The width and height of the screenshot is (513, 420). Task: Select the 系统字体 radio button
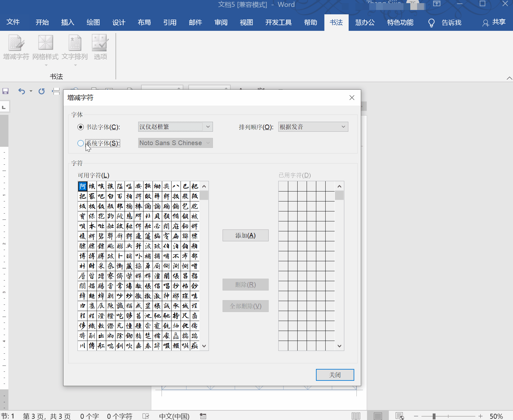(81, 143)
